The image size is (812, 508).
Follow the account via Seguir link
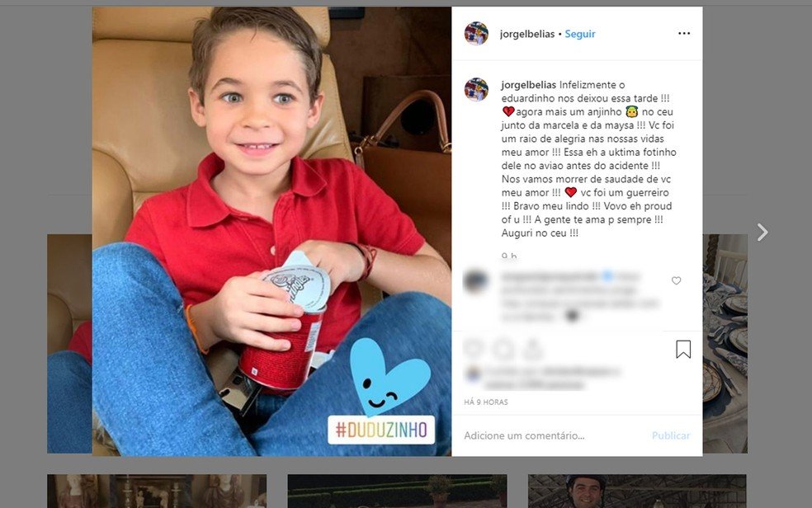click(x=579, y=34)
